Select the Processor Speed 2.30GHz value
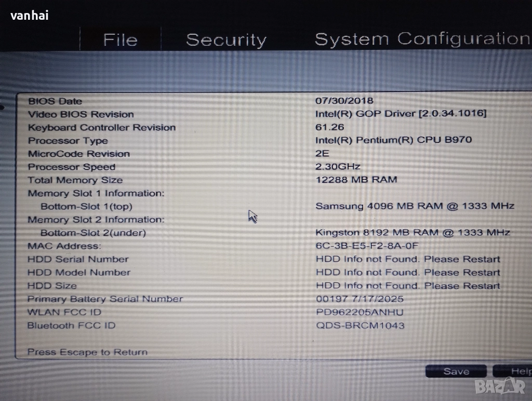This screenshot has height=401, width=532. [338, 166]
